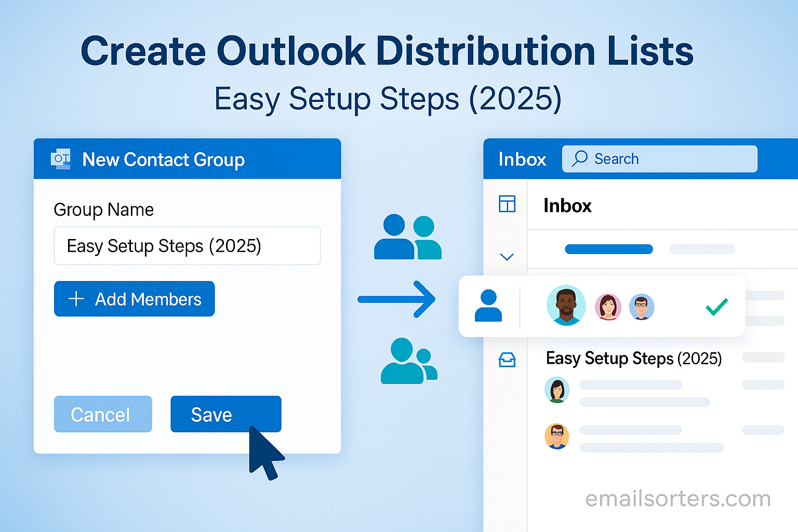The width and height of the screenshot is (798, 532).
Task: Click the blue and teal people group icon
Action: 408,237
